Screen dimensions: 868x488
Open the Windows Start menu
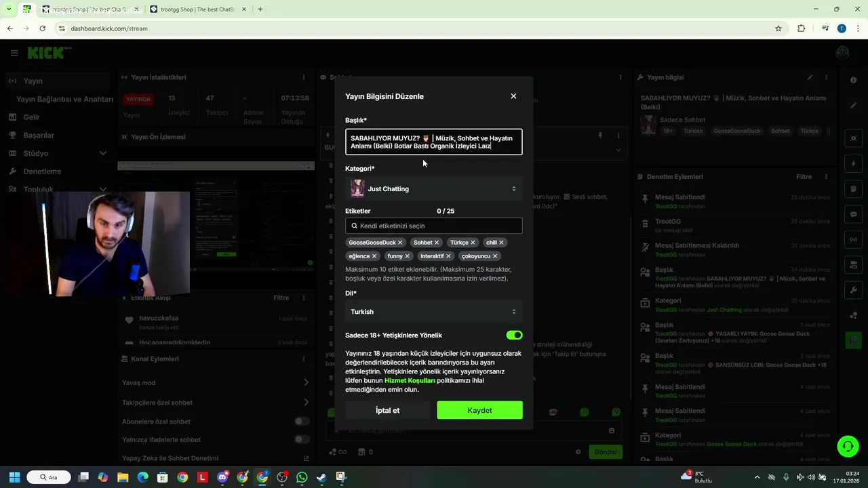[x=14, y=477]
